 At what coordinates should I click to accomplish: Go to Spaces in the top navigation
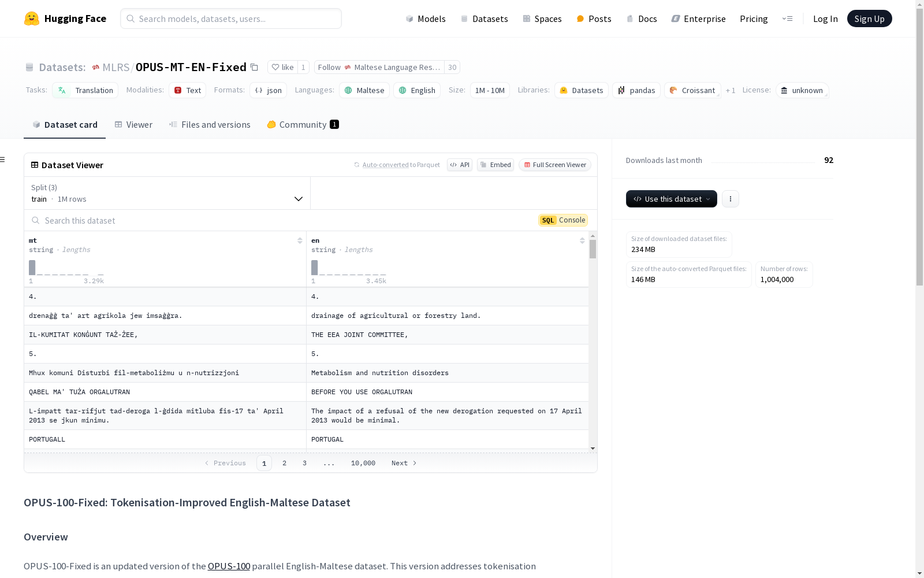pos(542,18)
